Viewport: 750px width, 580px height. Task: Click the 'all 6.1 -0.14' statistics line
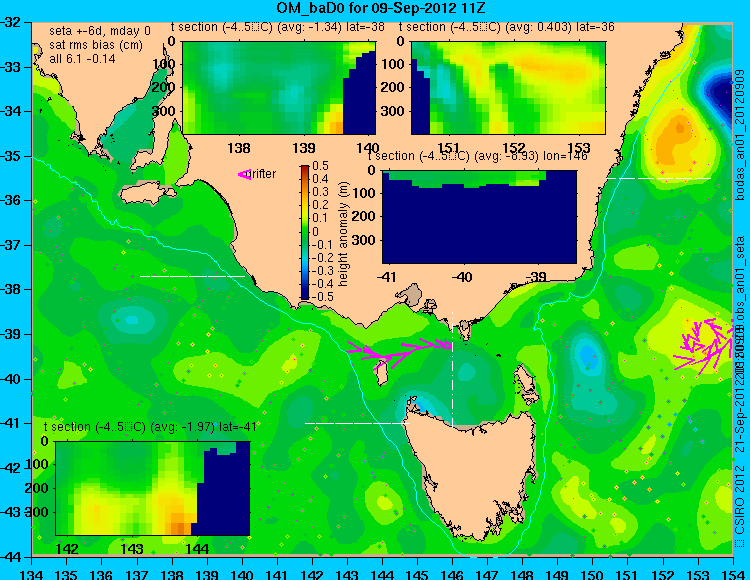click(x=82, y=59)
